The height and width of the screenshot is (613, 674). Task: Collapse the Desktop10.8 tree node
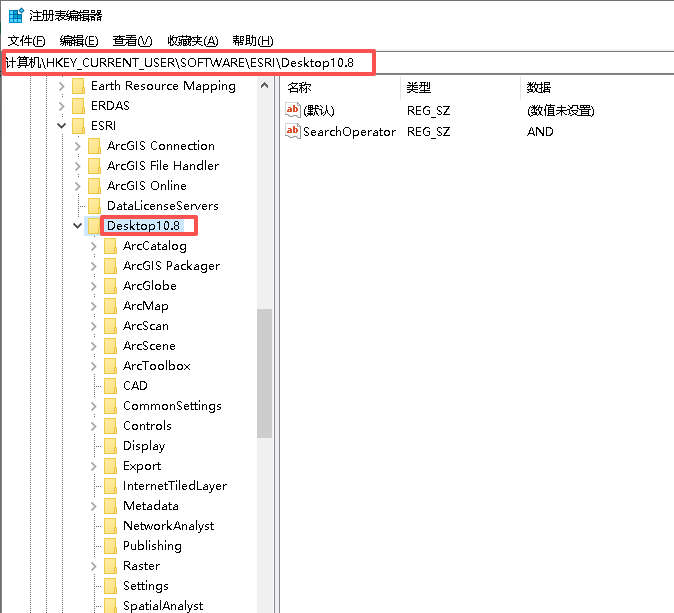(x=78, y=226)
